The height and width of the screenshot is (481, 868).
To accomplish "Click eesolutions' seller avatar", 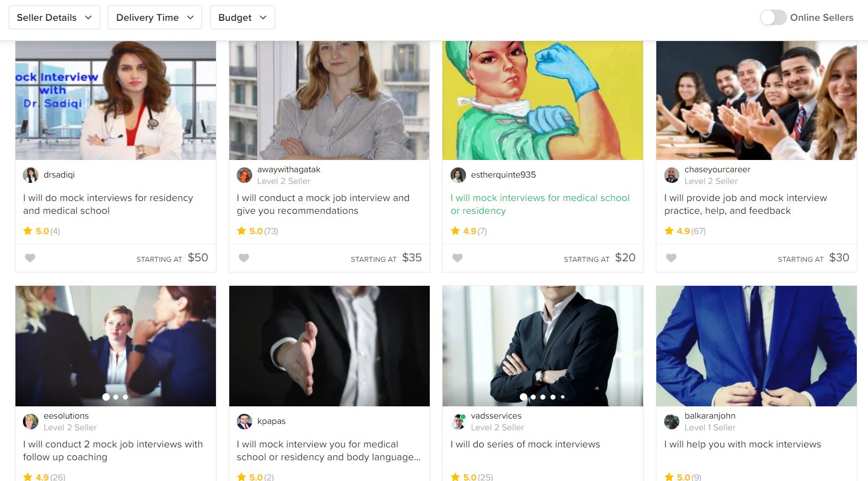I will click(x=30, y=421).
